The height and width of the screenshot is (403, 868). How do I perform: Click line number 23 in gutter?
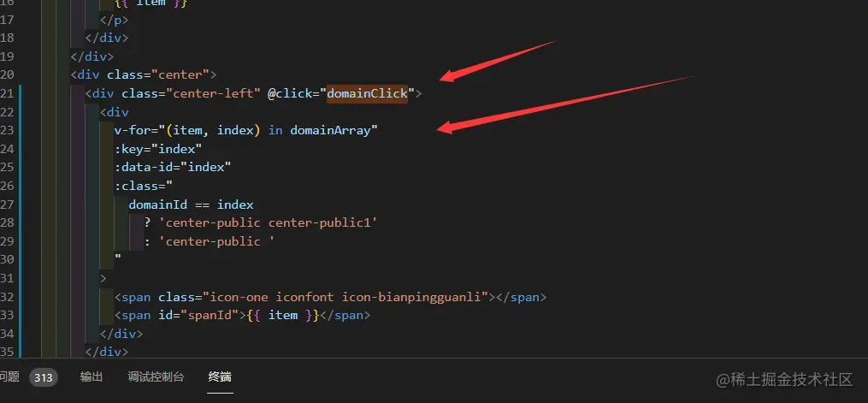[x=7, y=130]
